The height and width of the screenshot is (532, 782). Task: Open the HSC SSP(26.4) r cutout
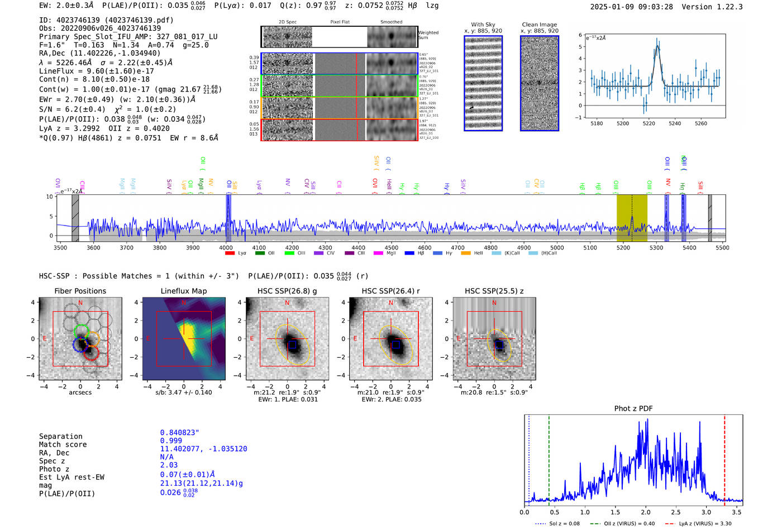point(390,339)
